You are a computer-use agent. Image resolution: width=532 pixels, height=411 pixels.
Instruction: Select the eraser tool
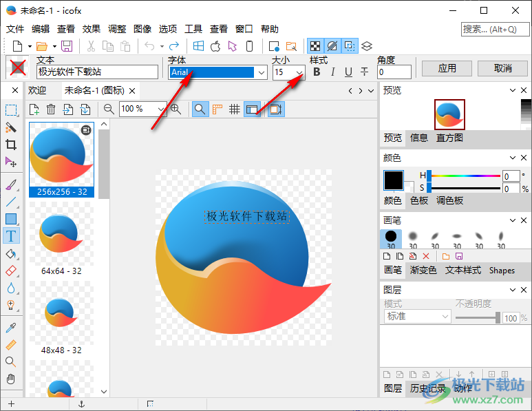(x=11, y=271)
